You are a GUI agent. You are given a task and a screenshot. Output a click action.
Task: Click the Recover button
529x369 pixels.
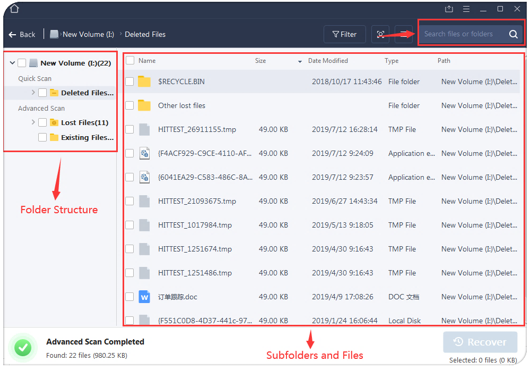[480, 342]
